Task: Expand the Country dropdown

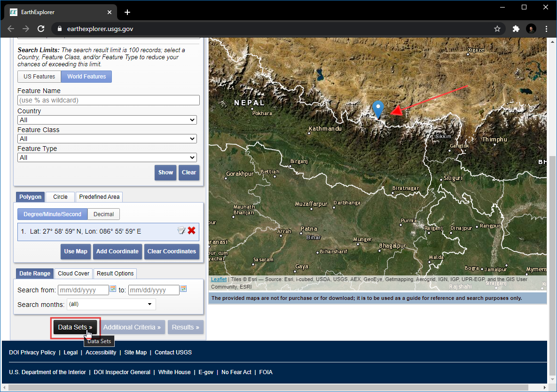Action: pos(107,120)
